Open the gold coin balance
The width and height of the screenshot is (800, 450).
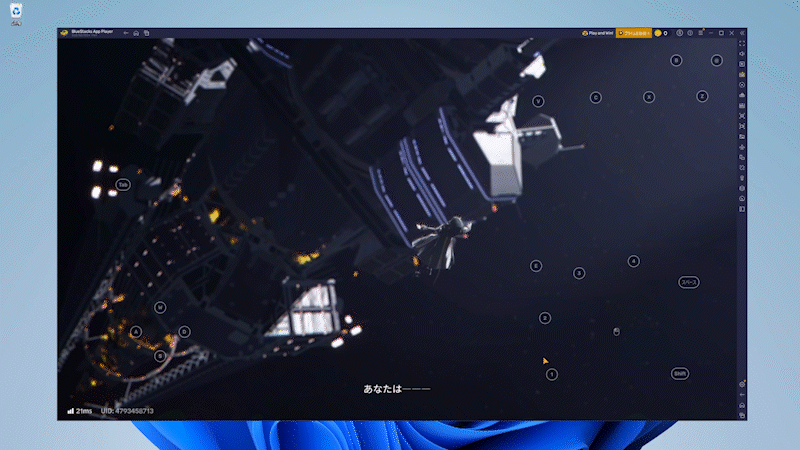(x=660, y=33)
